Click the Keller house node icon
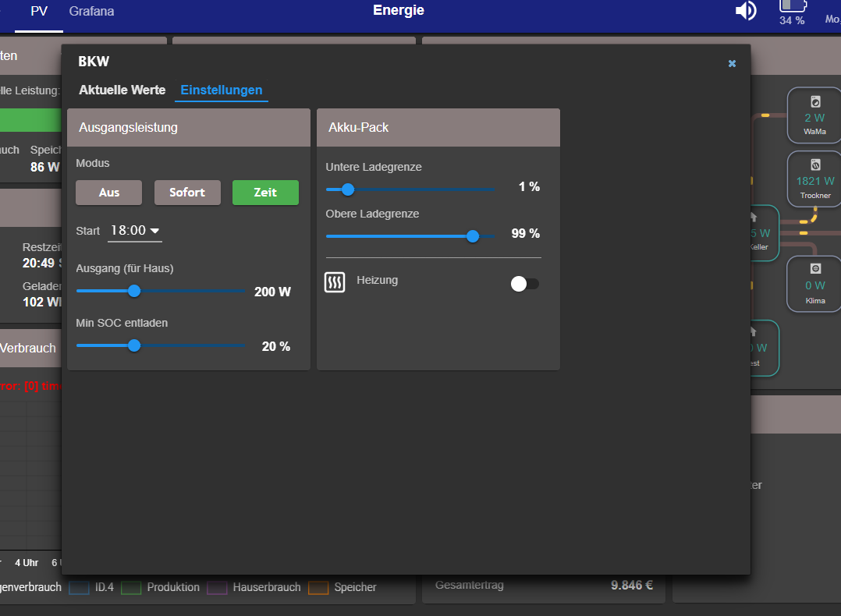Viewport: 841px width, 616px height. point(754,218)
